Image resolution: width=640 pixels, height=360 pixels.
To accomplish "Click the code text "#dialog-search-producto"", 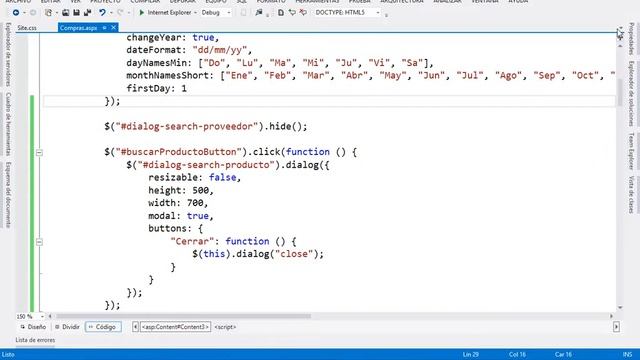I will pyautogui.click(x=206, y=165).
